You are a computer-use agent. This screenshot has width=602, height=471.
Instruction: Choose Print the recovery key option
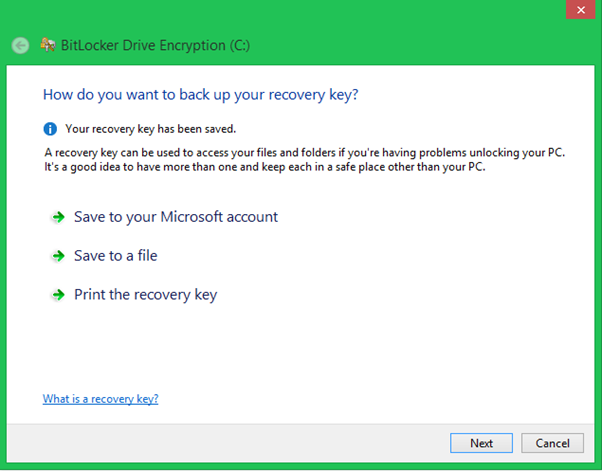coord(146,295)
